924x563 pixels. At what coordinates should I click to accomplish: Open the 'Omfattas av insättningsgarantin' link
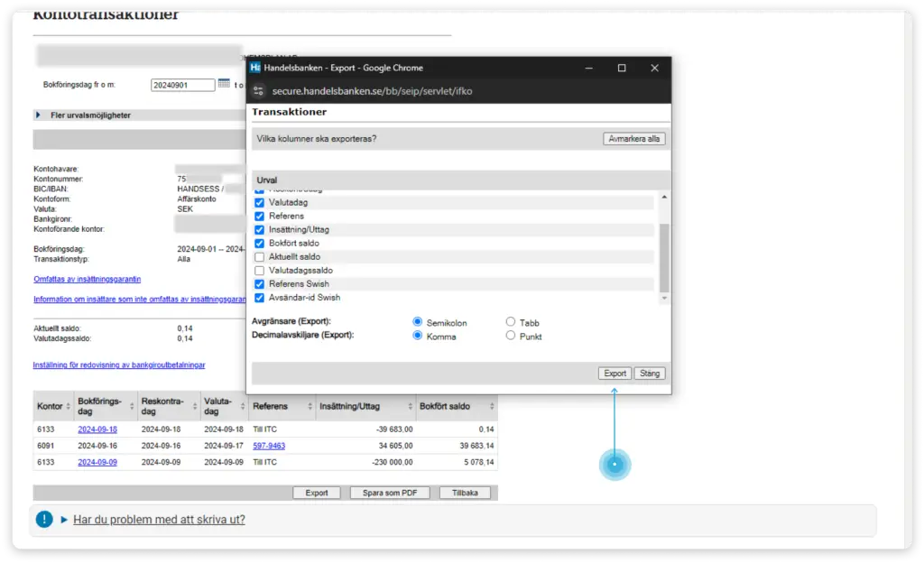coord(88,279)
